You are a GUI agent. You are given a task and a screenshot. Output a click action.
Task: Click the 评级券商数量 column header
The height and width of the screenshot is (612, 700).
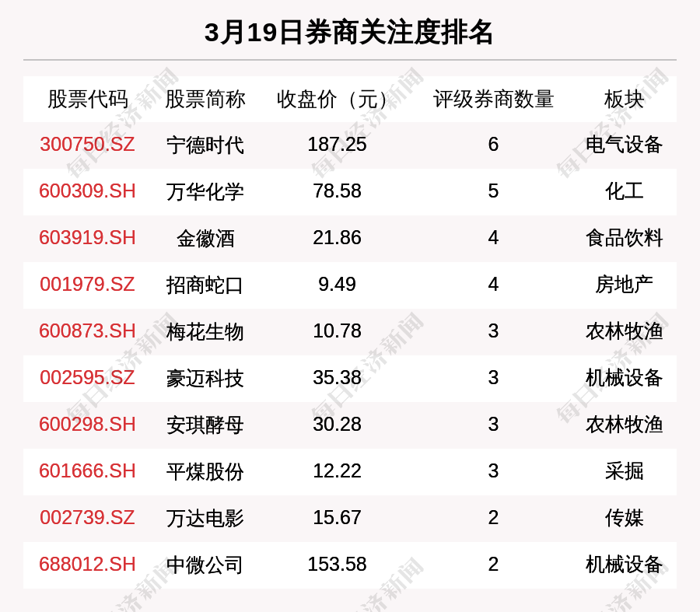coord(493,100)
